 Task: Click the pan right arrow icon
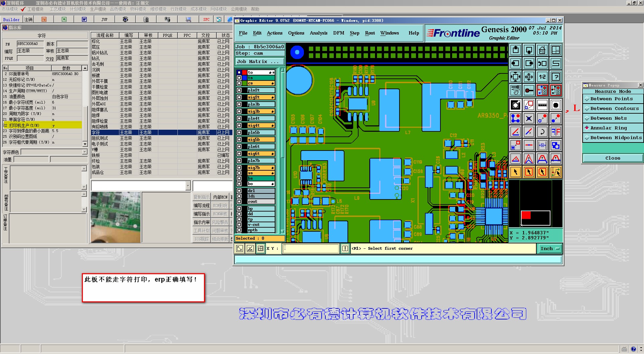point(529,63)
